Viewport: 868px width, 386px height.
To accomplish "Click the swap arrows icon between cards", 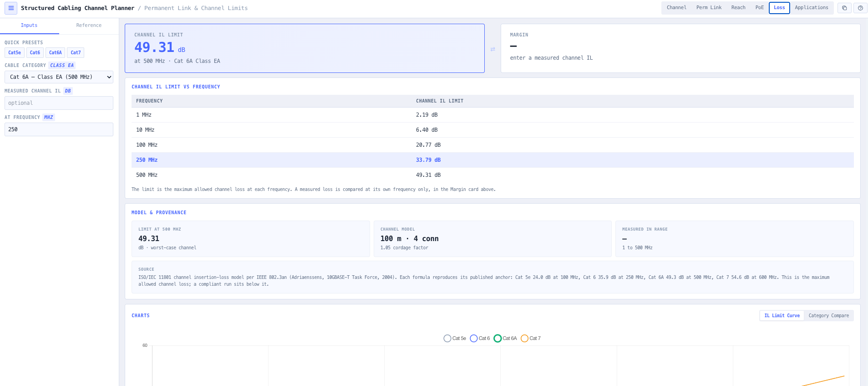I will click(493, 49).
